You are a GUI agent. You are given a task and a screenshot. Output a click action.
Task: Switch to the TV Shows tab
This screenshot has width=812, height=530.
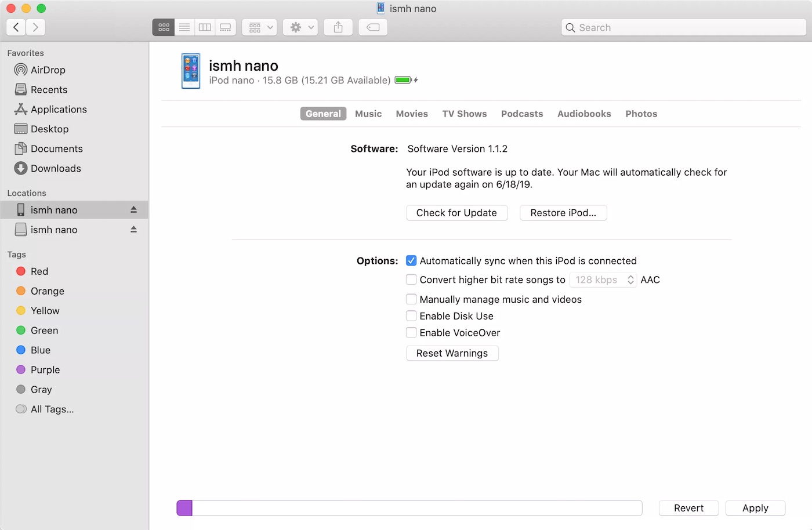click(x=465, y=114)
